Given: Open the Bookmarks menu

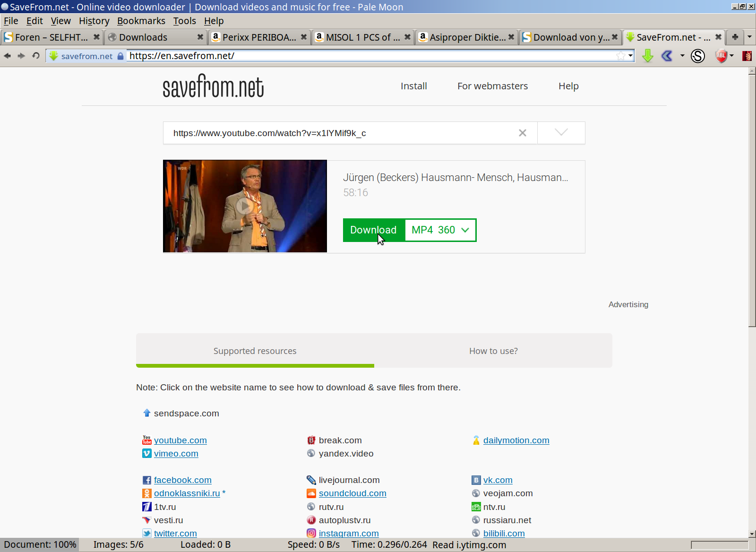Looking at the screenshot, I should pos(141,21).
